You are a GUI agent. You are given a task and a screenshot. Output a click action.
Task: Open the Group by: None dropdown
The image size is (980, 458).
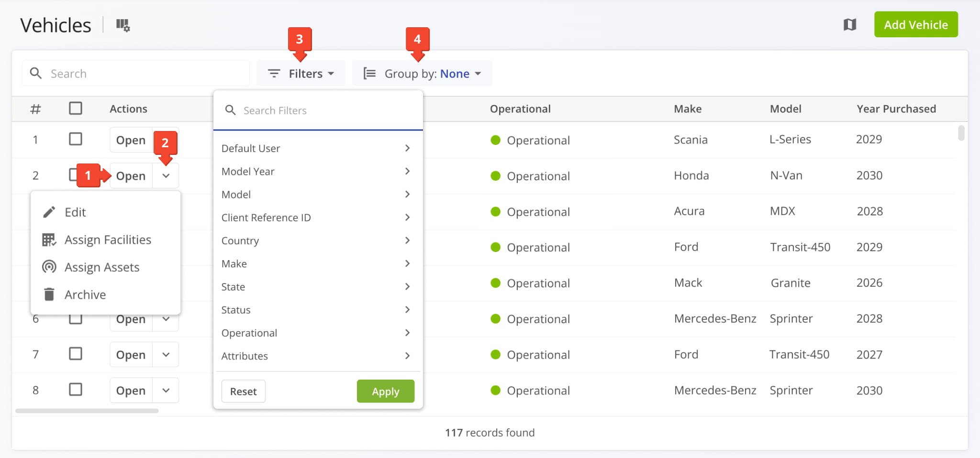(x=422, y=74)
